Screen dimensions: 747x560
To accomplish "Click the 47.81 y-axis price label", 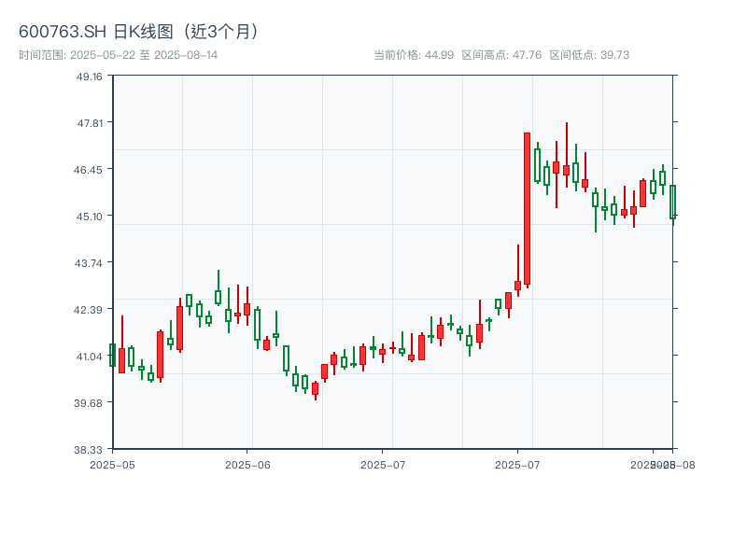I will 90,122.
